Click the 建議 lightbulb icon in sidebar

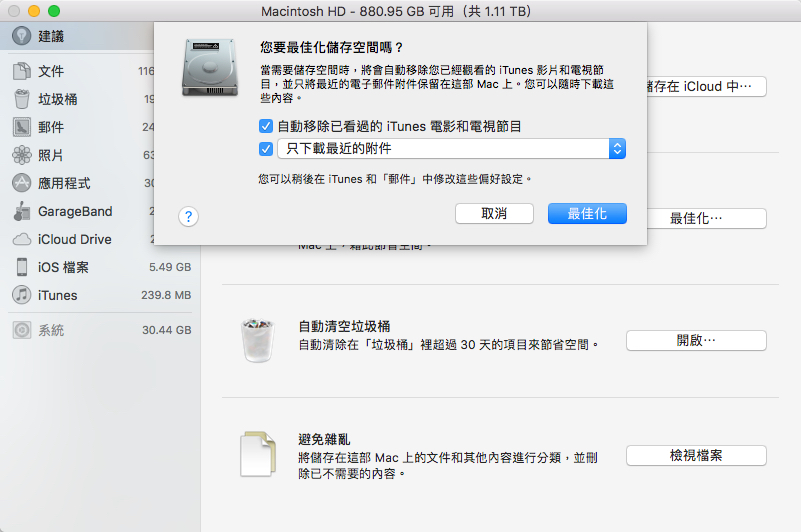(21, 36)
